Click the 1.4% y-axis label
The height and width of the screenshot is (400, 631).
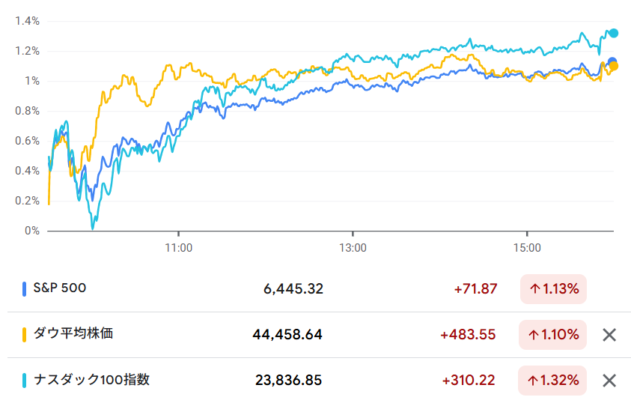pyautogui.click(x=27, y=21)
